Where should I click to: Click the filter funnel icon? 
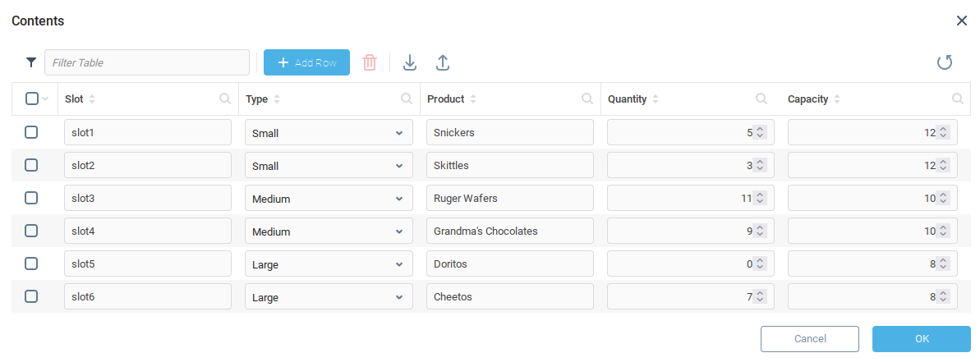[x=31, y=62]
